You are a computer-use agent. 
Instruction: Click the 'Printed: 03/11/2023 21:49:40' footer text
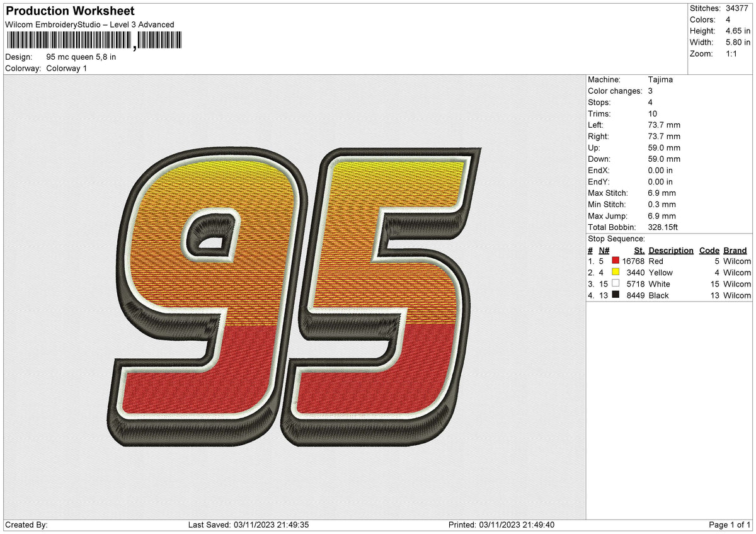[501, 525]
